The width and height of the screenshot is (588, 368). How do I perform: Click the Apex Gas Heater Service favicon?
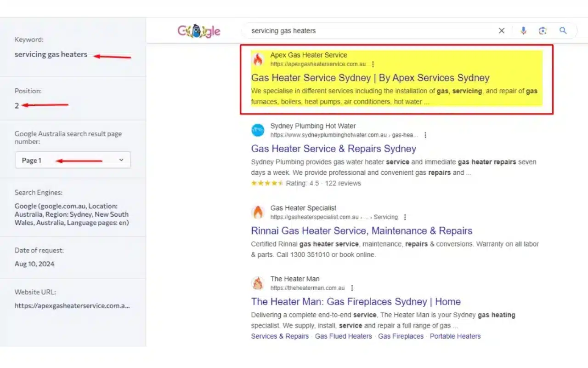click(x=258, y=59)
